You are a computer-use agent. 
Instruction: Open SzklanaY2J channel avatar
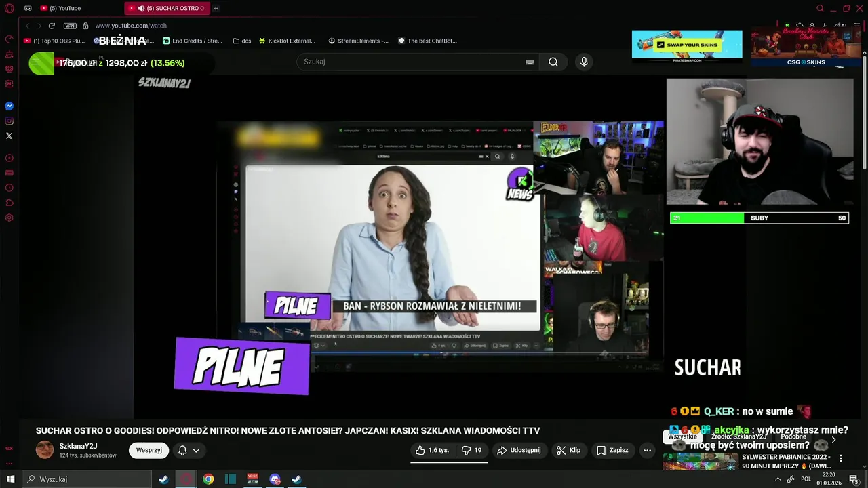point(45,449)
